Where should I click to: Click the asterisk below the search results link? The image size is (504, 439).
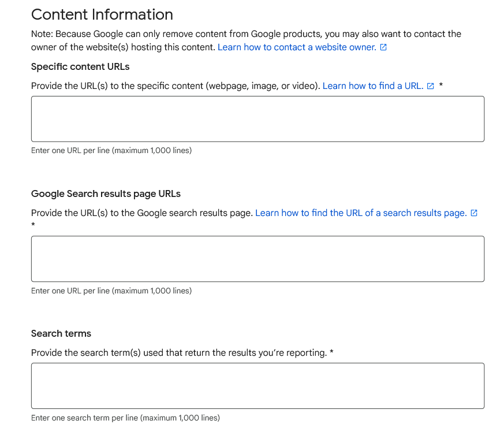[x=33, y=225]
